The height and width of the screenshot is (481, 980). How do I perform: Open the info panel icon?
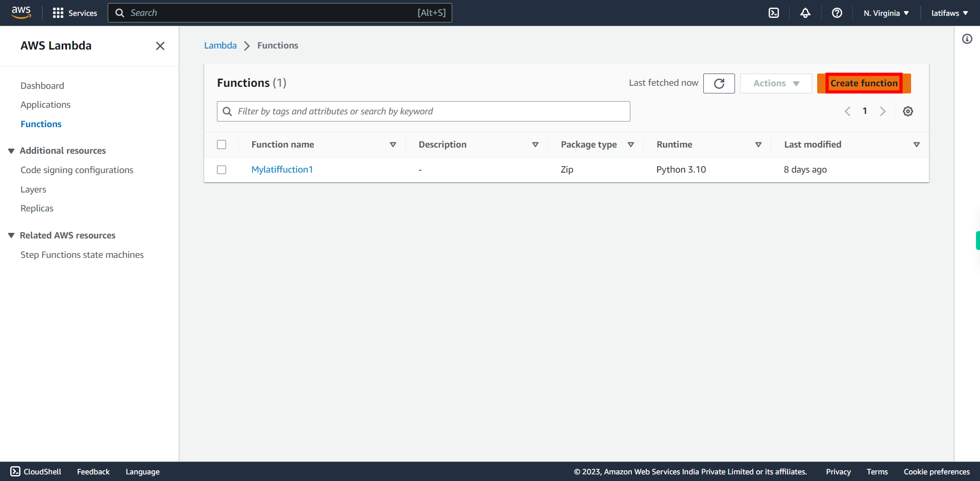tap(967, 39)
